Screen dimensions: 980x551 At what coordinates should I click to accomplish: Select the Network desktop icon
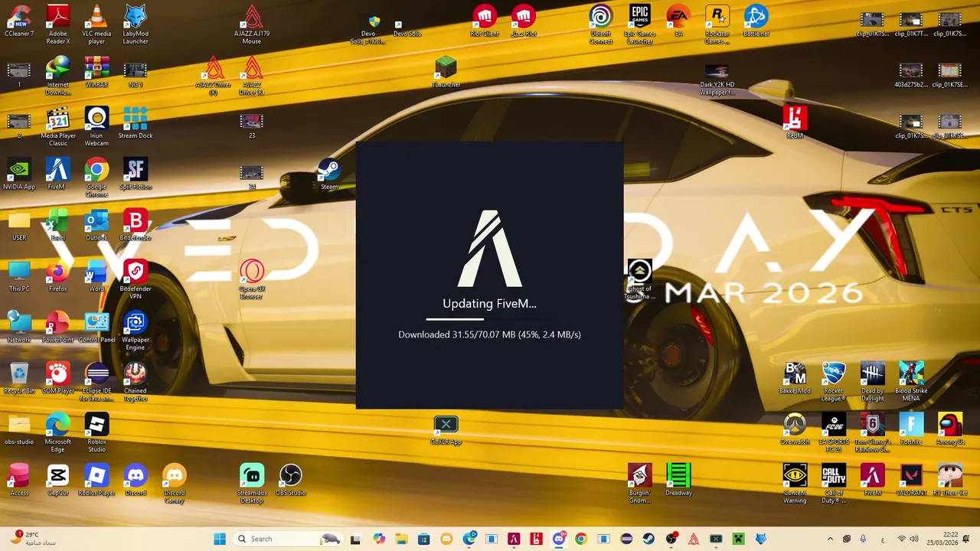[19, 328]
